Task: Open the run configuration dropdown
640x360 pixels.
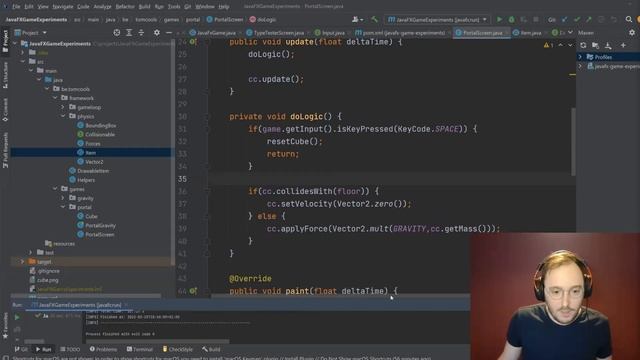Action: (438, 19)
